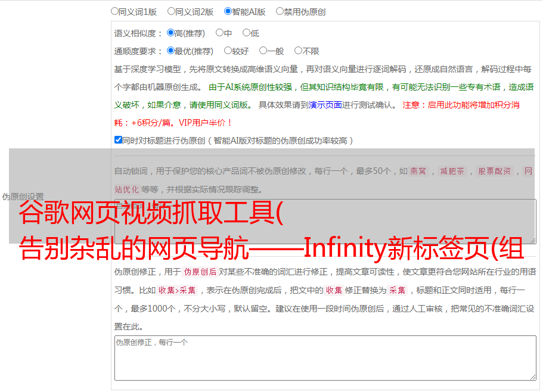Click the 燕窝 example keyword

coord(418,171)
